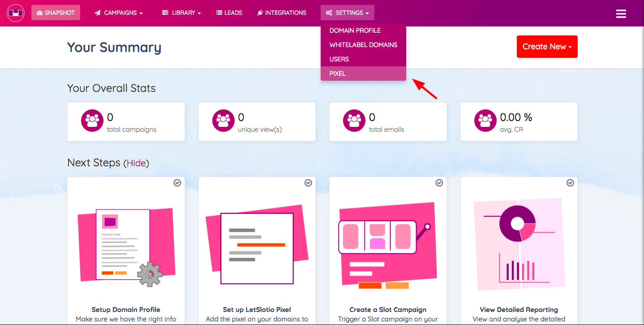Click the total campaigns people icon
Image resolution: width=644 pixels, height=325 pixels.
click(92, 121)
